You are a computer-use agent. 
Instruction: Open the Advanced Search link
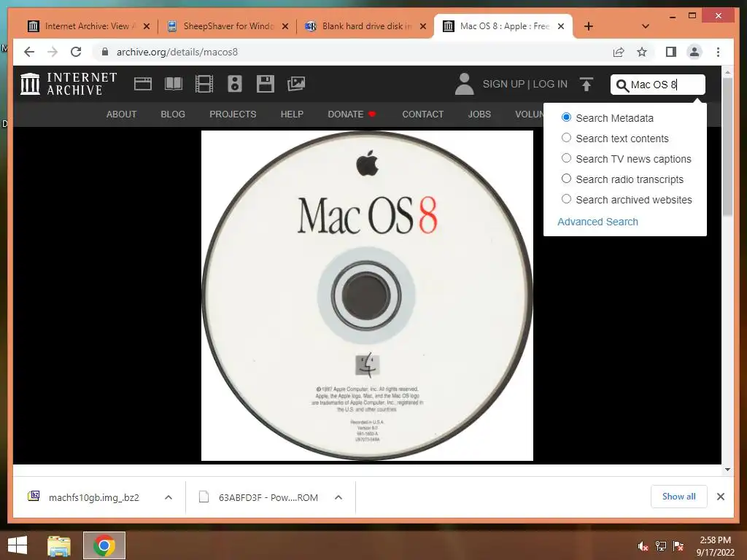[597, 222]
